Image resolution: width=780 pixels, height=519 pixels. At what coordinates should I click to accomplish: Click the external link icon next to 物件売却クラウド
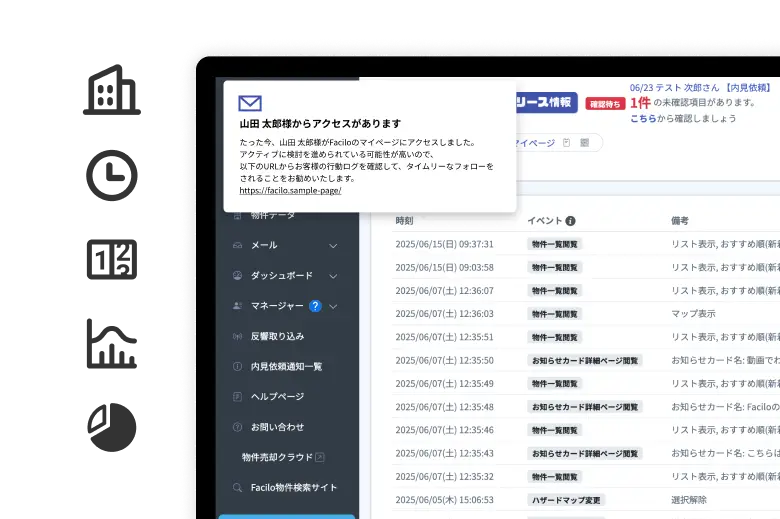coord(320,457)
